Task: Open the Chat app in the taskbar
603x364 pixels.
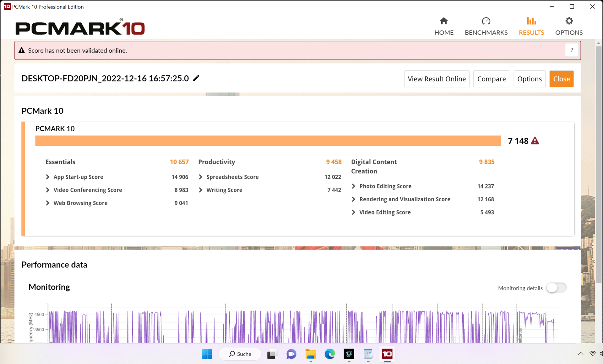Action: tap(291, 354)
